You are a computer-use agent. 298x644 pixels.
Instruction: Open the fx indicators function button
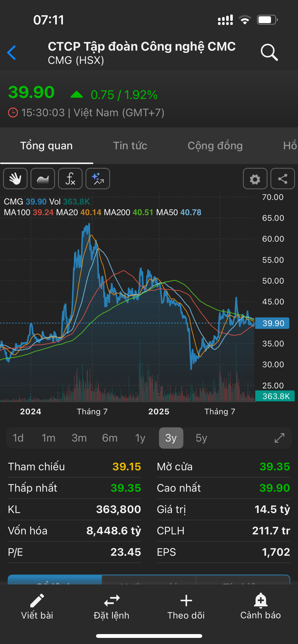tap(70, 179)
